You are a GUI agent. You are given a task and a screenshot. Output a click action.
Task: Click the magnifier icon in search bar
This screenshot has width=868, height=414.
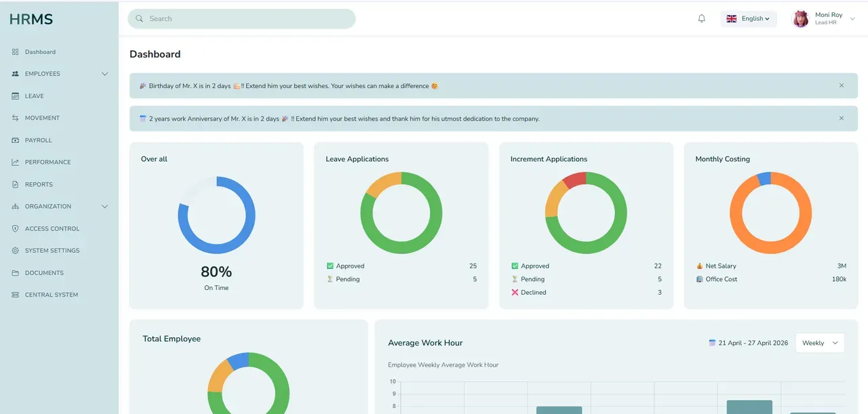(139, 19)
